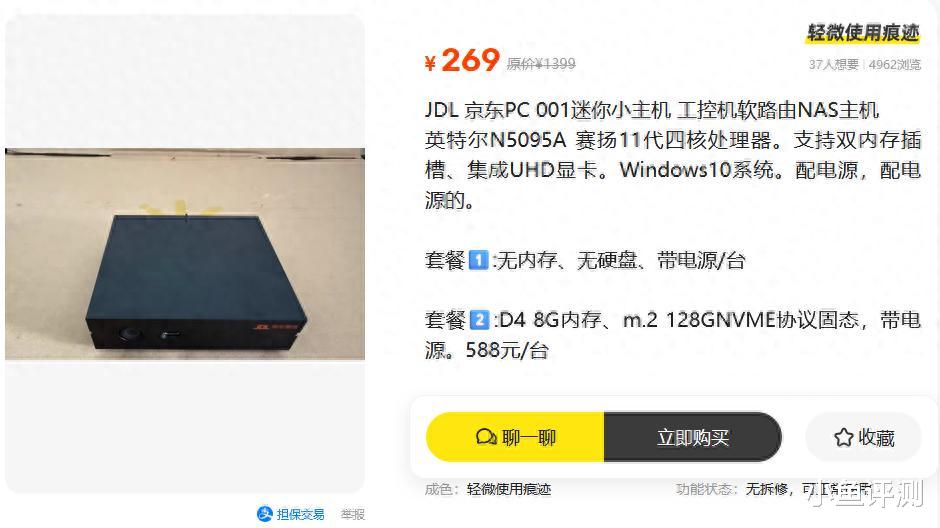The width and height of the screenshot is (940, 528).
Task: Click the blue number 1 package icon
Action: 478,260
